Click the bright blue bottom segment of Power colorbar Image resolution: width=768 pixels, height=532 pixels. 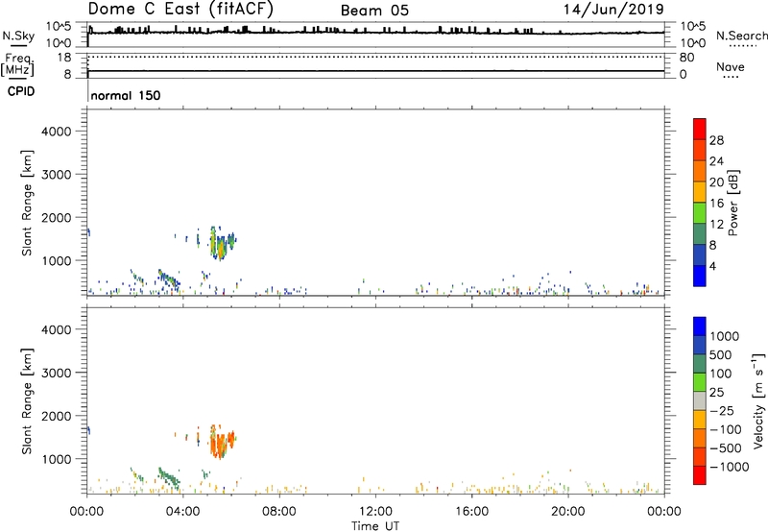(x=700, y=276)
